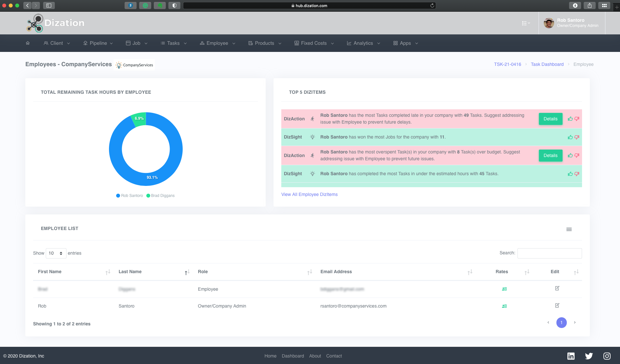Click Dashboard link in footer

[293, 356]
